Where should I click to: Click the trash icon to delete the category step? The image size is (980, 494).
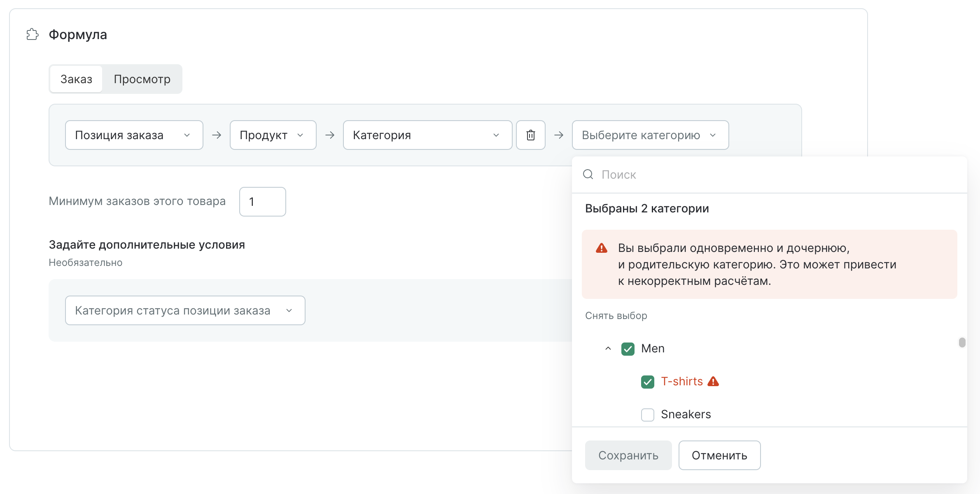point(531,135)
